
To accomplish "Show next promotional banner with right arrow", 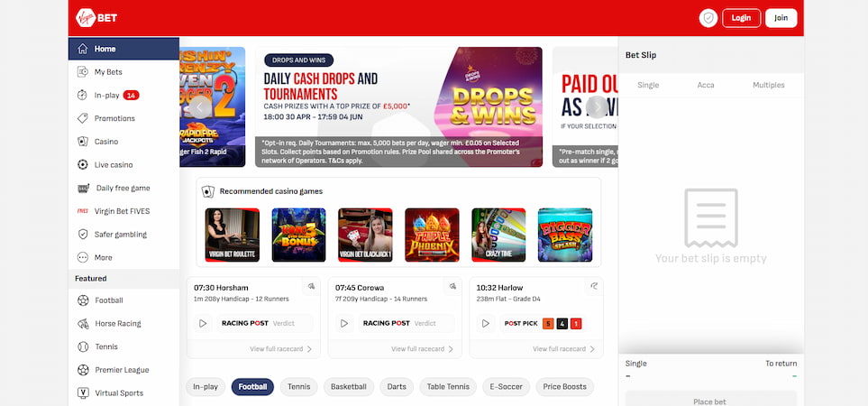I will pyautogui.click(x=597, y=106).
